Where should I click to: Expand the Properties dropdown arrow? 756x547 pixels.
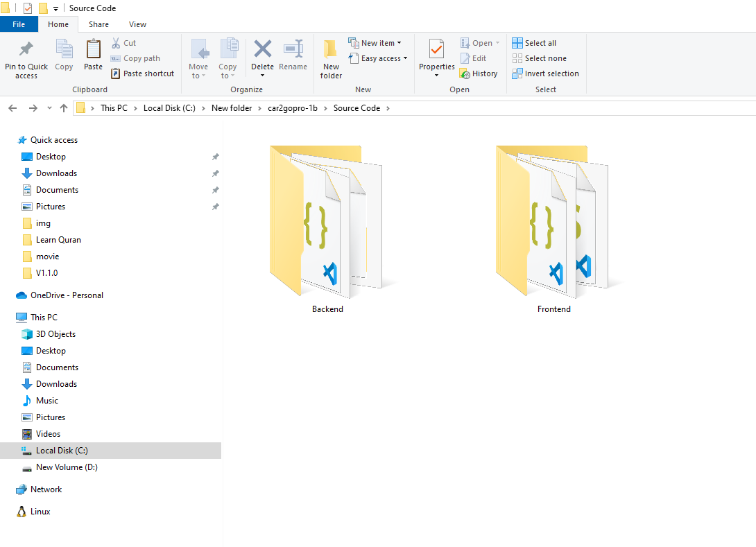(x=436, y=76)
